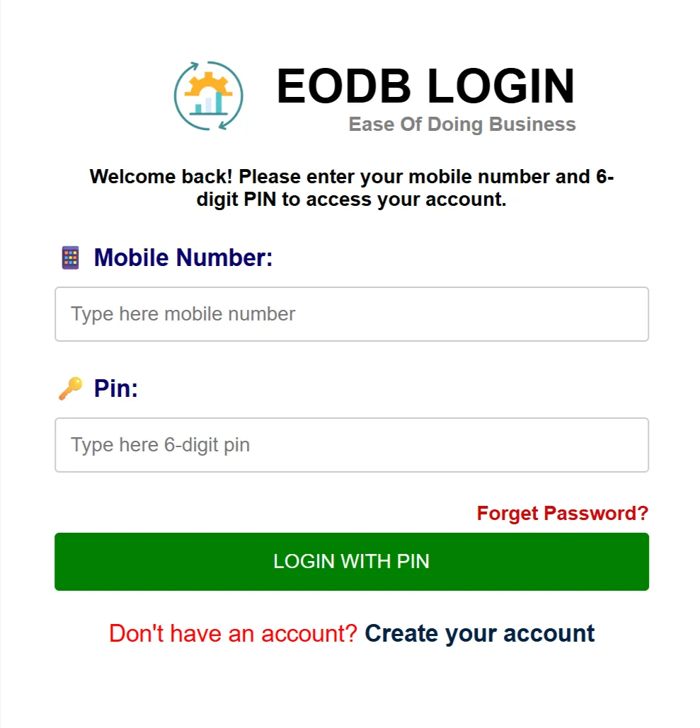Image resolution: width=700 pixels, height=728 pixels.
Task: Click the arrowhead at the logo's top
Action: click(193, 66)
